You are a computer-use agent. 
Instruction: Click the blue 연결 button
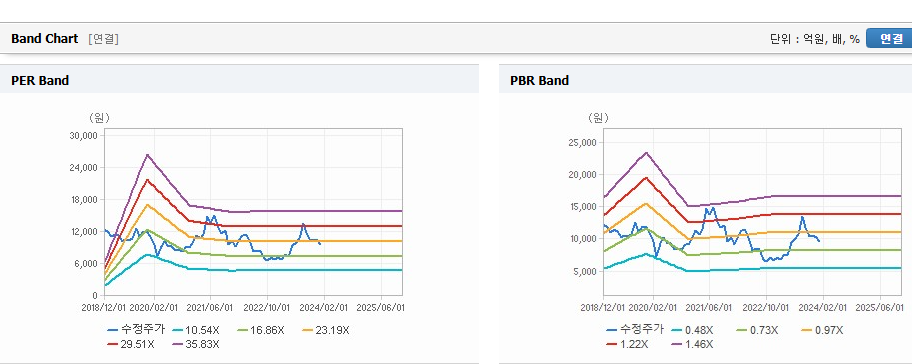889,39
